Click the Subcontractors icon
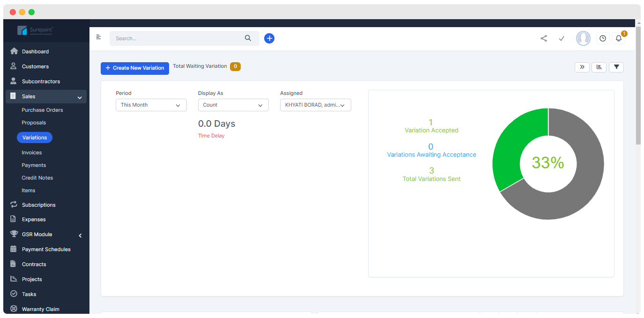Image resolution: width=644 pixels, height=318 pixels. (14, 81)
